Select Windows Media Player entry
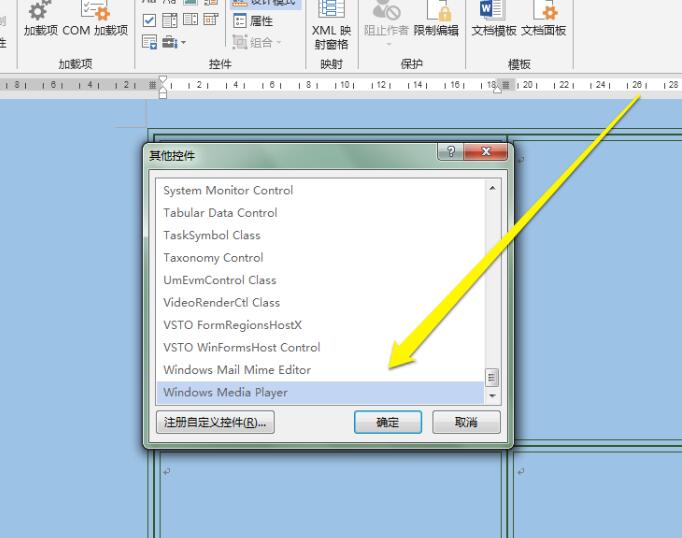Image resolution: width=682 pixels, height=538 pixels. click(320, 392)
